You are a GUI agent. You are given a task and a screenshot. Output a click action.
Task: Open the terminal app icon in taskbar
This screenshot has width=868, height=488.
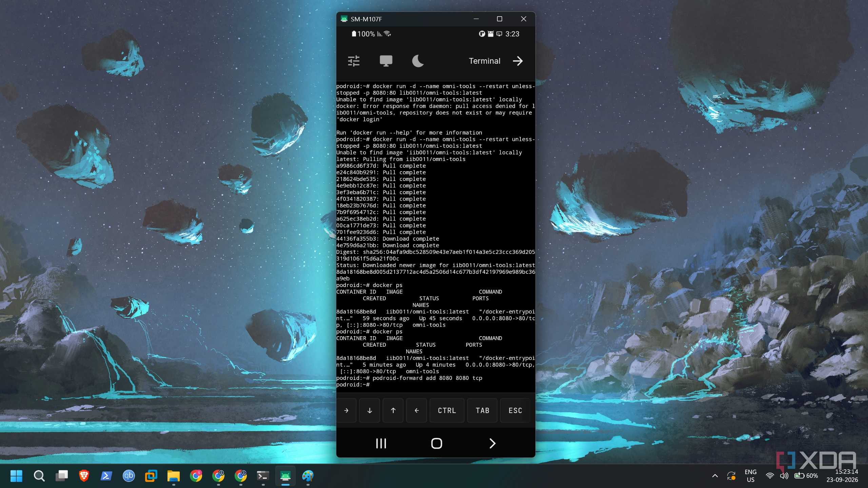[x=263, y=476]
